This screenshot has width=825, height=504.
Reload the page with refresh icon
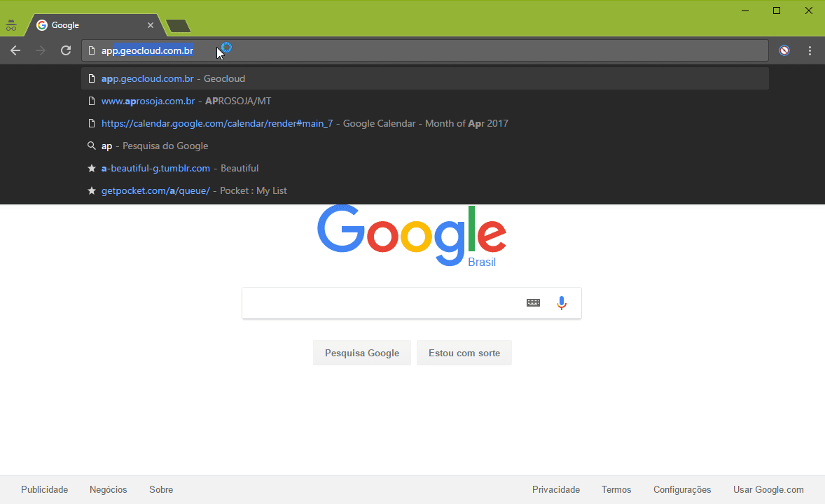coord(66,50)
